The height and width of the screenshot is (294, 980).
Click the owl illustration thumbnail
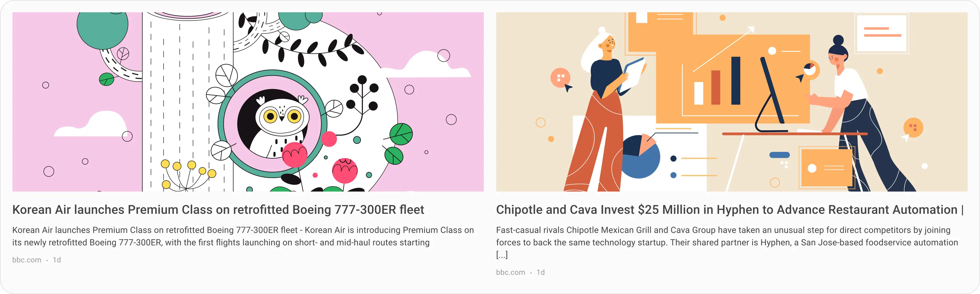[x=248, y=102]
